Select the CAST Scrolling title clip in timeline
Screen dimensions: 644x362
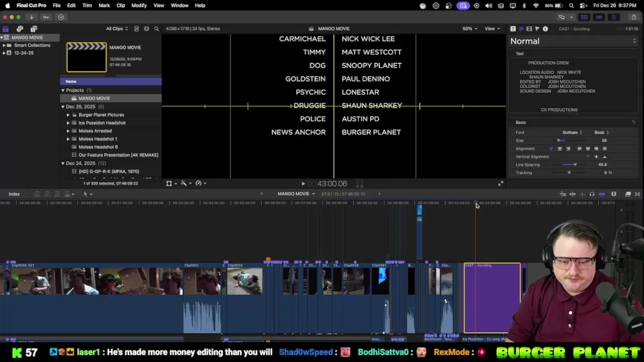click(492, 298)
